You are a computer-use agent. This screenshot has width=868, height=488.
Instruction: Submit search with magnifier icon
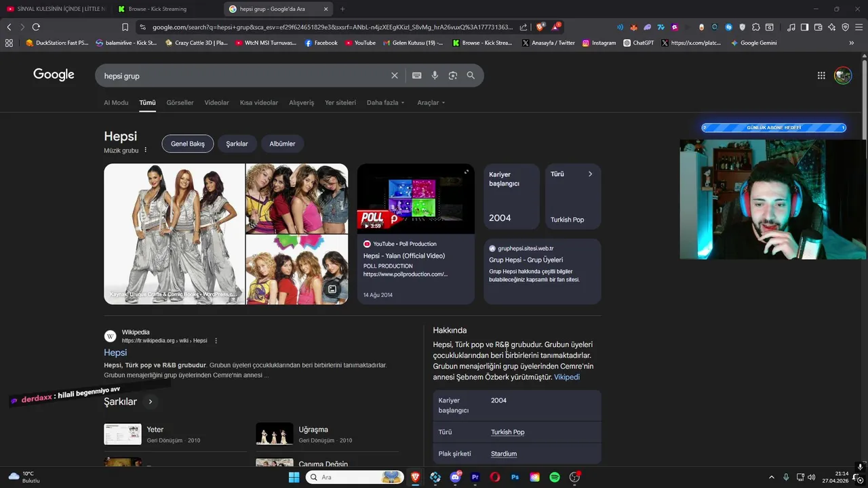point(471,75)
